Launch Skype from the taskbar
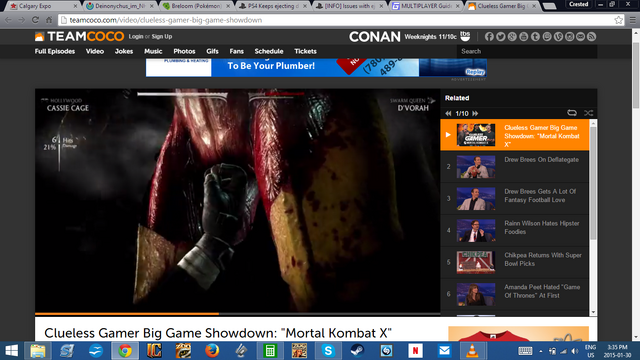The height and width of the screenshot is (360, 640). [328, 351]
